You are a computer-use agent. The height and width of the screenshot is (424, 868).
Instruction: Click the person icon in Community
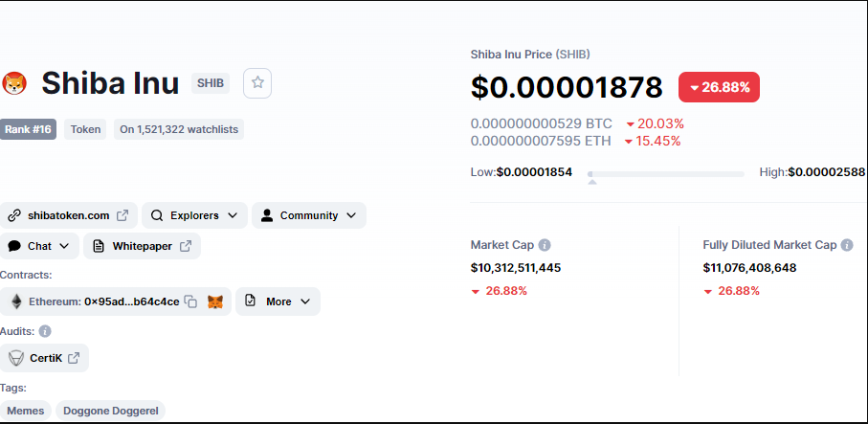[267, 215]
